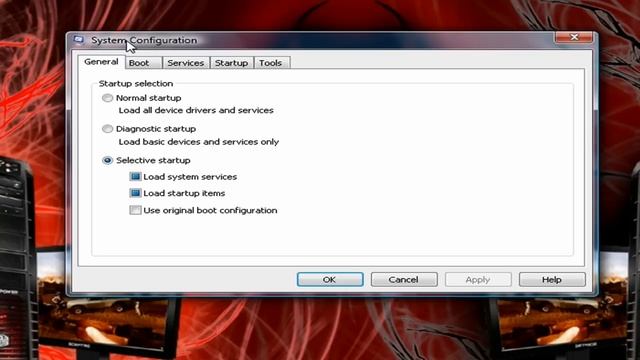Image resolution: width=640 pixels, height=360 pixels.
Task: Click the Cancel button
Action: coord(404,280)
